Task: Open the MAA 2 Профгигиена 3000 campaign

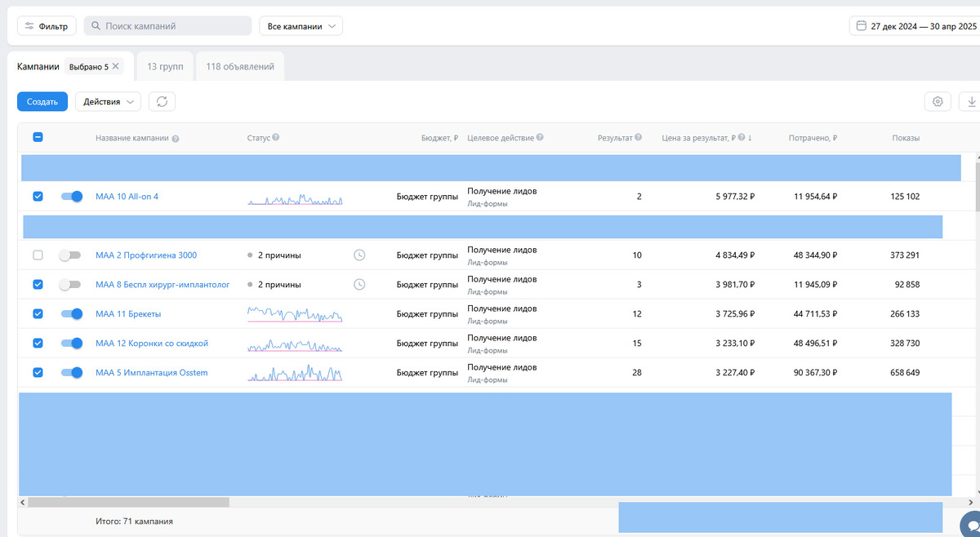Action: point(146,255)
